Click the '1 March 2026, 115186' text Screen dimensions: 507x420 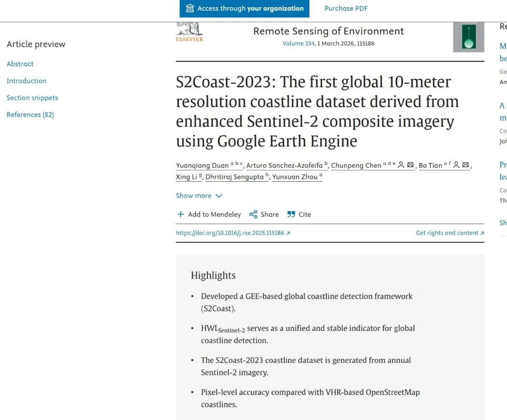(x=346, y=43)
